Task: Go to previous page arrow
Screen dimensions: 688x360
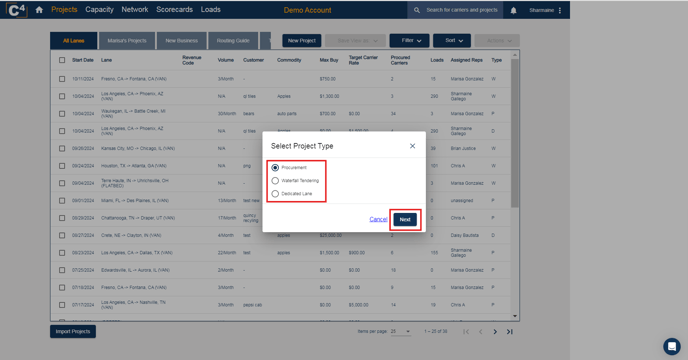Action: (x=480, y=331)
